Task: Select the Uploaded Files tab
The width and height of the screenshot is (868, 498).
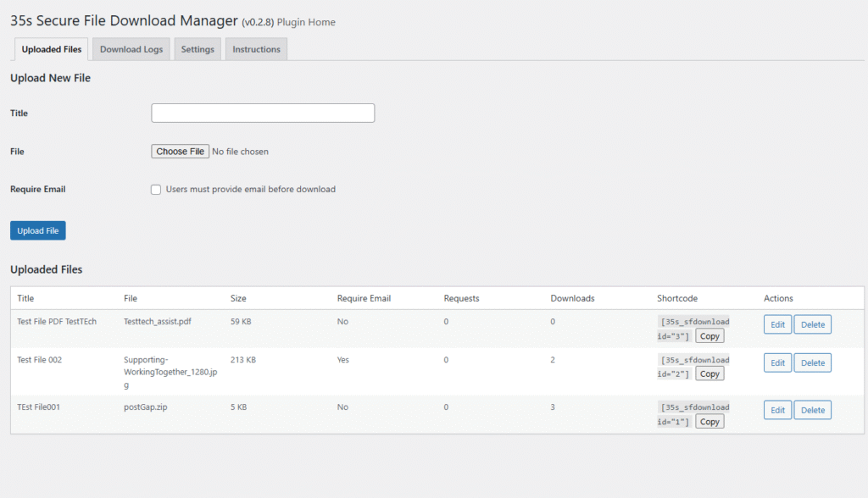Action: pos(52,49)
